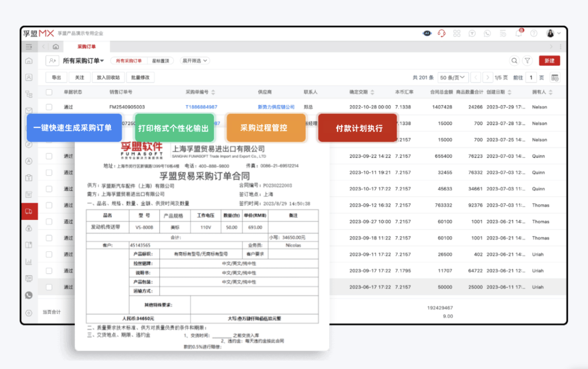Select the 星标置顶 menu option
This screenshot has width=588, height=369.
[x=160, y=61]
